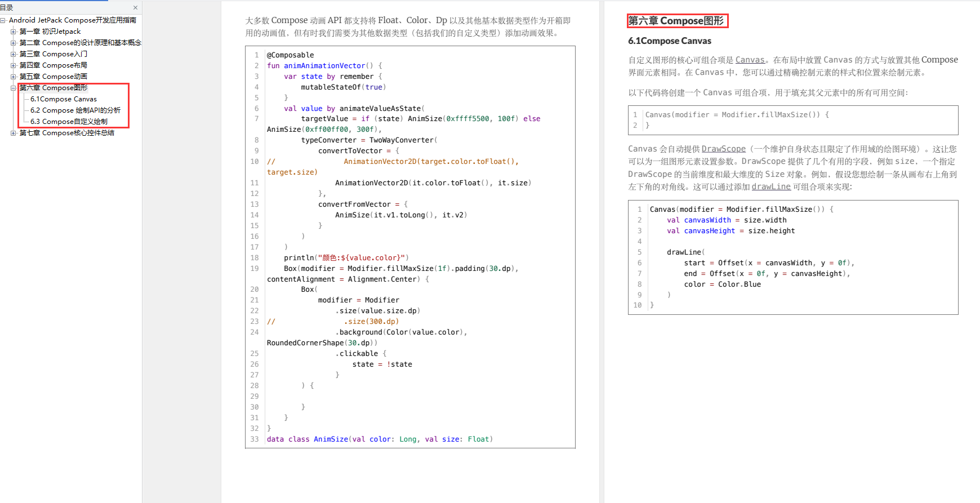The image size is (980, 503).
Task: Click the mutableStateOf(true) code line
Action: (x=344, y=87)
